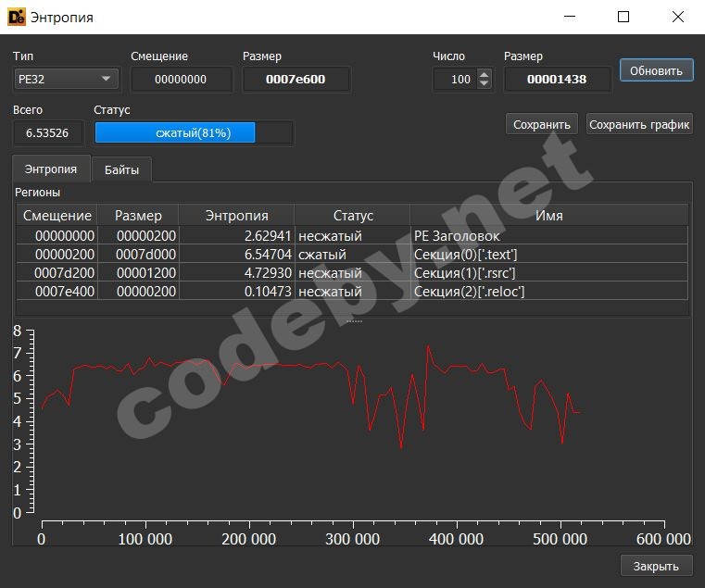Switch to the Байты tab

coord(121,169)
